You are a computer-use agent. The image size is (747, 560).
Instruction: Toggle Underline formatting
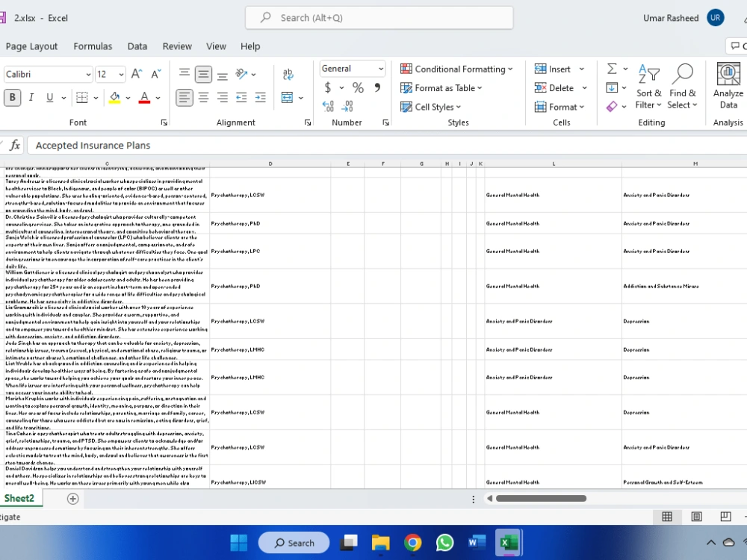point(49,98)
